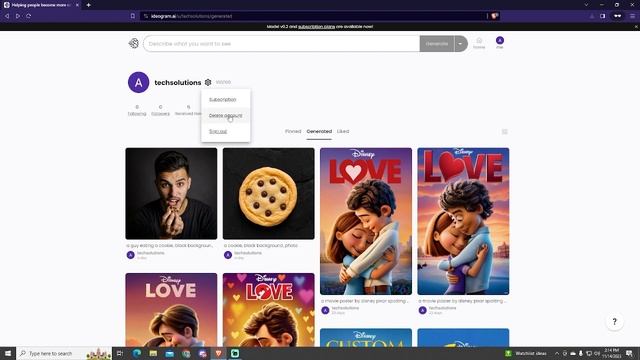Click the Windows taskbar search box
The image size is (640, 360).
[x=64, y=353]
